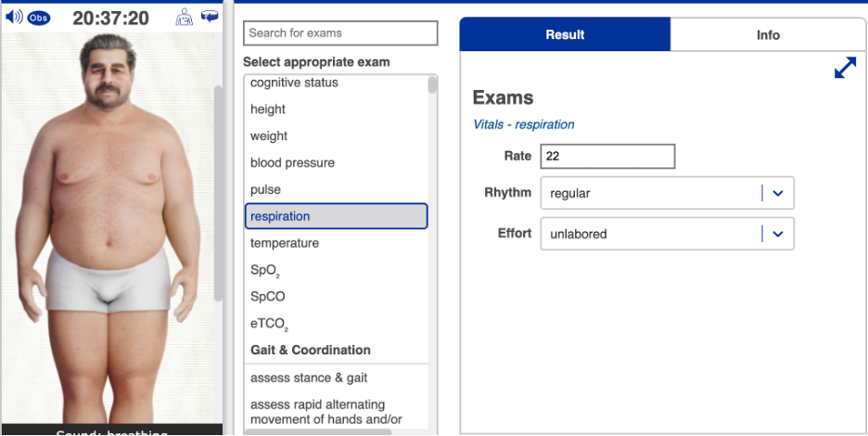868x436 pixels.
Task: Pick the SpO2 exam
Action: click(265, 270)
